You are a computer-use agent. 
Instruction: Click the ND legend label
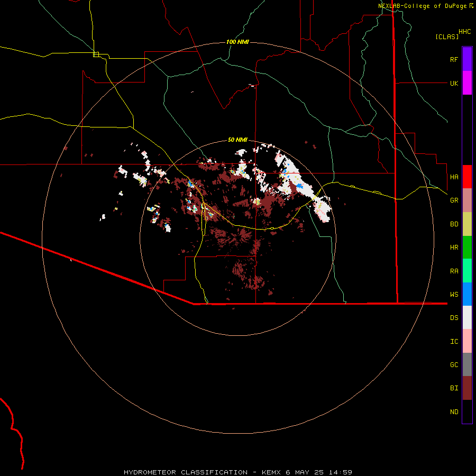point(454,412)
